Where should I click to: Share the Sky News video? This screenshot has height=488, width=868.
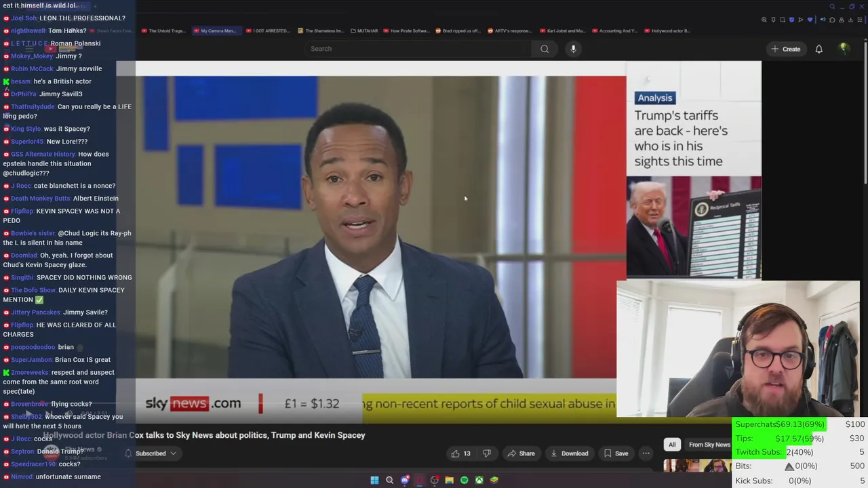coord(521,453)
